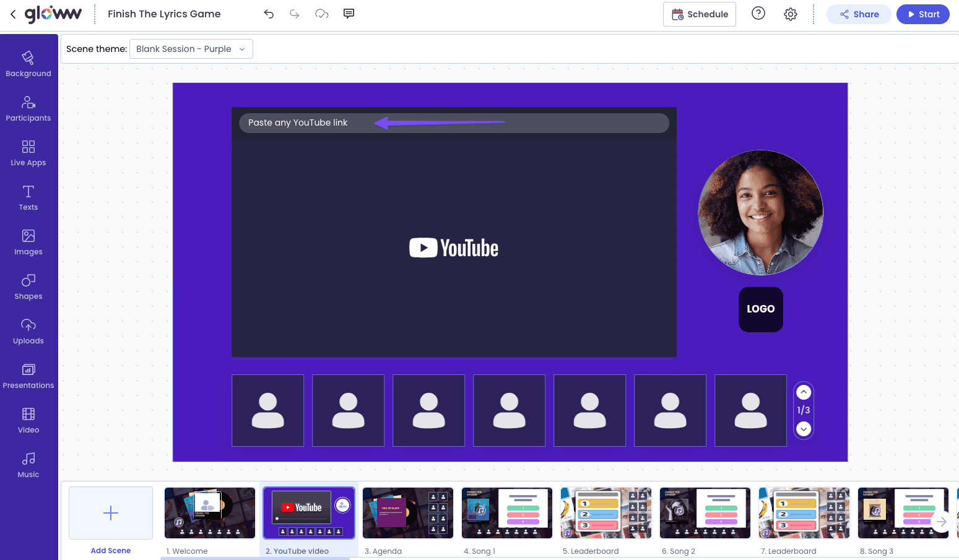The width and height of the screenshot is (959, 560).
Task: Open the Presentations panel
Action: tap(28, 376)
